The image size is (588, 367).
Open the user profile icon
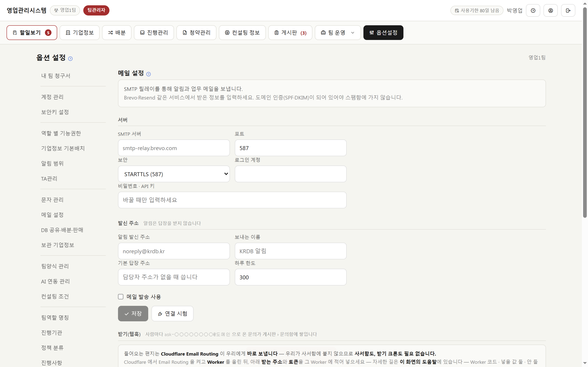coord(550,10)
